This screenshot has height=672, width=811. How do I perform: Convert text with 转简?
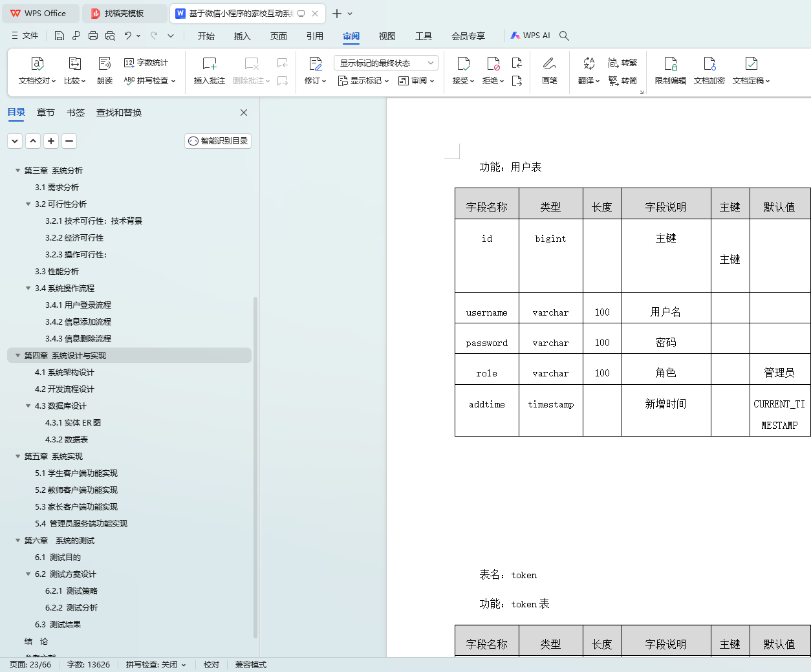[x=623, y=81]
